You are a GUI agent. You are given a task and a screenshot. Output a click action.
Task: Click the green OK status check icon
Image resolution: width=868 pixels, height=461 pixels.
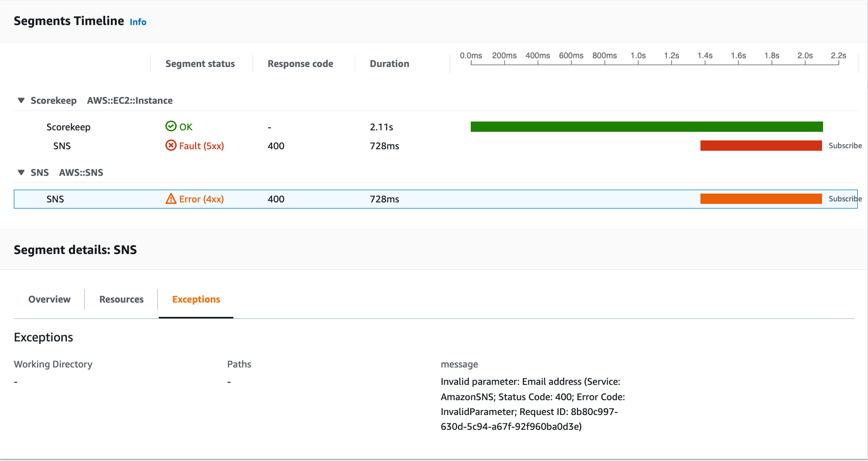tap(171, 126)
